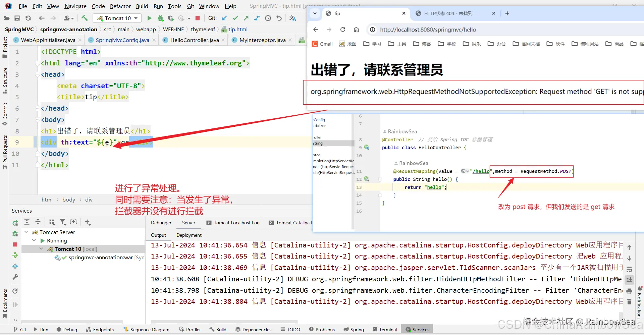Open the Sequence Diagram tool window

pyautogui.click(x=146, y=329)
